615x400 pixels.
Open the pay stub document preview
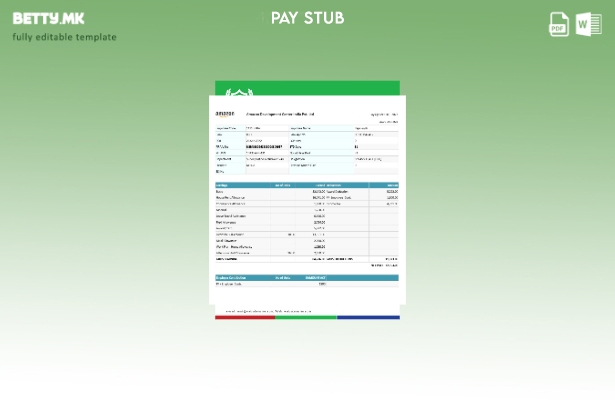(307, 200)
